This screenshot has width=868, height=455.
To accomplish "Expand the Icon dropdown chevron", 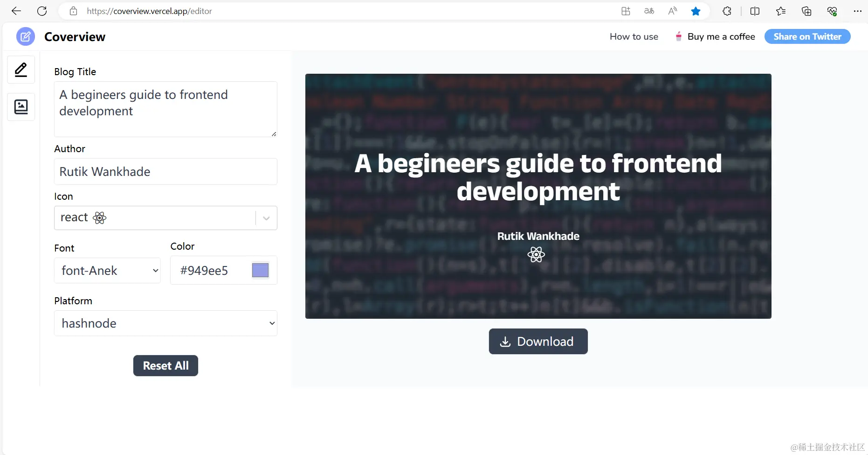I will pyautogui.click(x=266, y=218).
